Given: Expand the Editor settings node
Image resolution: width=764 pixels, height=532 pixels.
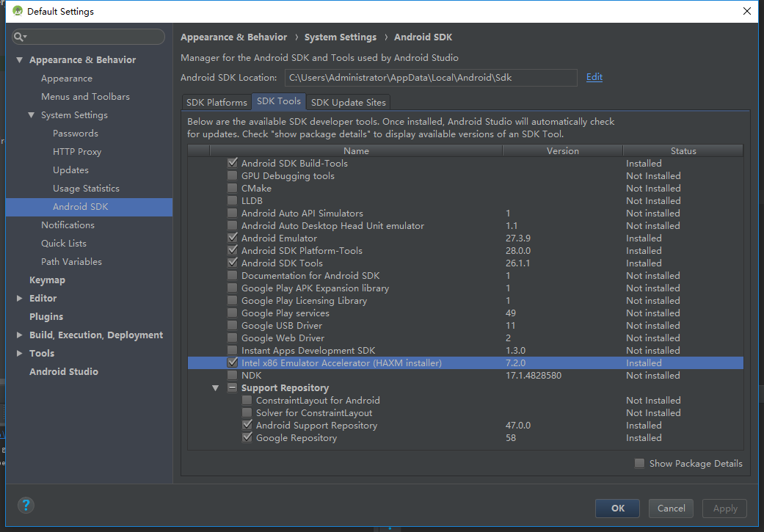Looking at the screenshot, I should (x=20, y=298).
